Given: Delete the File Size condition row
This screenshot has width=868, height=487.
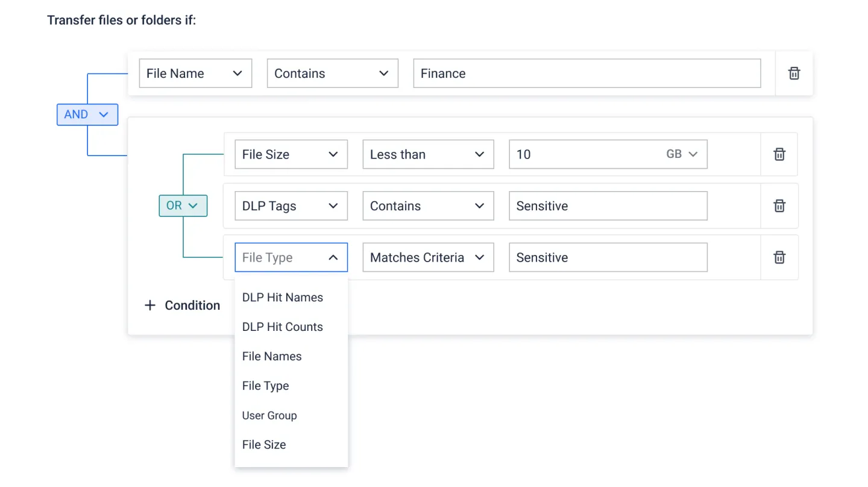Looking at the screenshot, I should click(779, 154).
